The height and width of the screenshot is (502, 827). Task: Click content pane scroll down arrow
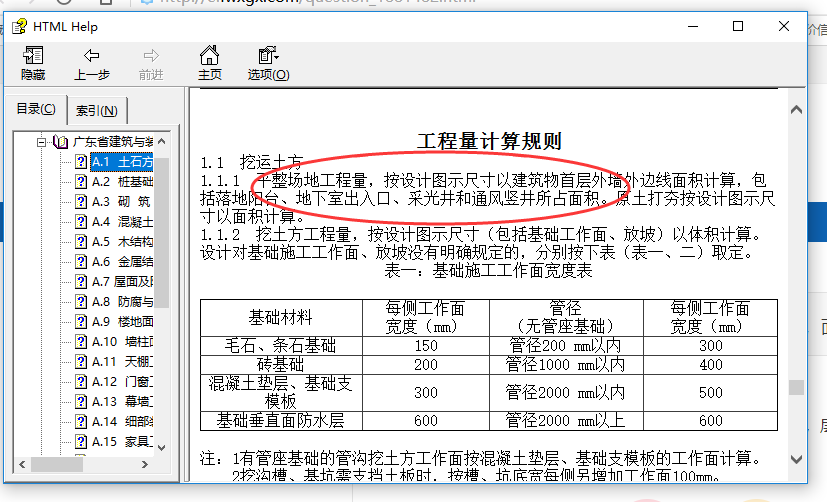click(796, 459)
